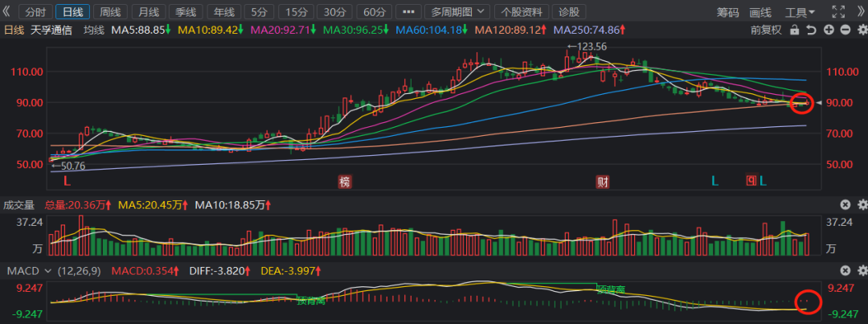
Task: Click the 榜 event marker on chart
Action: pyautogui.click(x=345, y=182)
